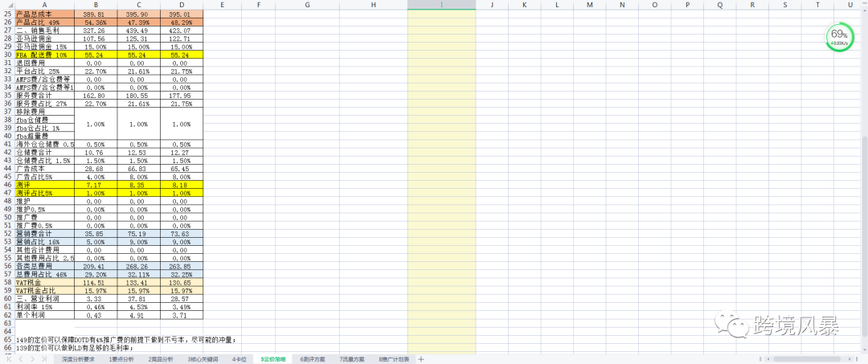The width and height of the screenshot is (868, 364).
Task: Select cell with value 180.55
Action: pos(139,95)
